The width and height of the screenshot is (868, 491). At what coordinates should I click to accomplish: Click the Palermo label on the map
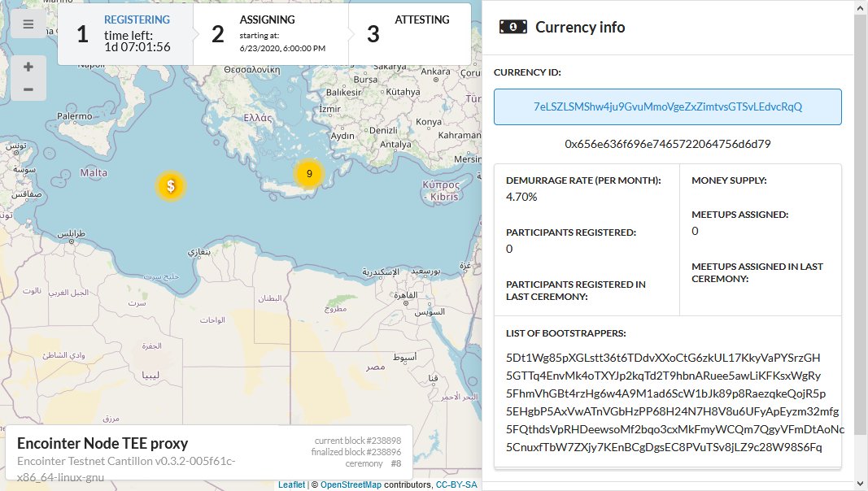[75, 116]
